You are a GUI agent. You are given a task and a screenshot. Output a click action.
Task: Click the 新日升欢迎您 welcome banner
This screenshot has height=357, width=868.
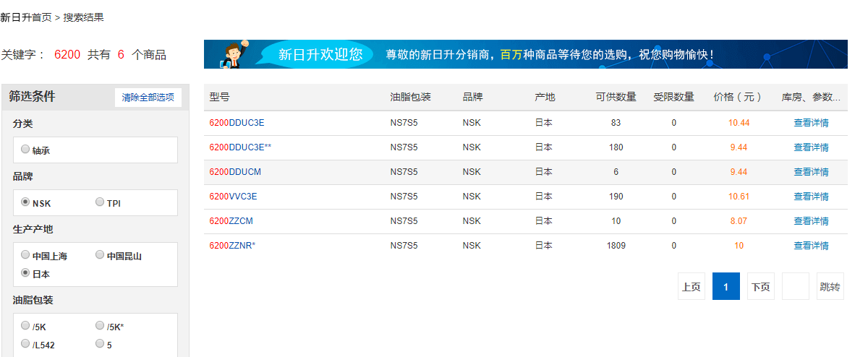point(525,54)
